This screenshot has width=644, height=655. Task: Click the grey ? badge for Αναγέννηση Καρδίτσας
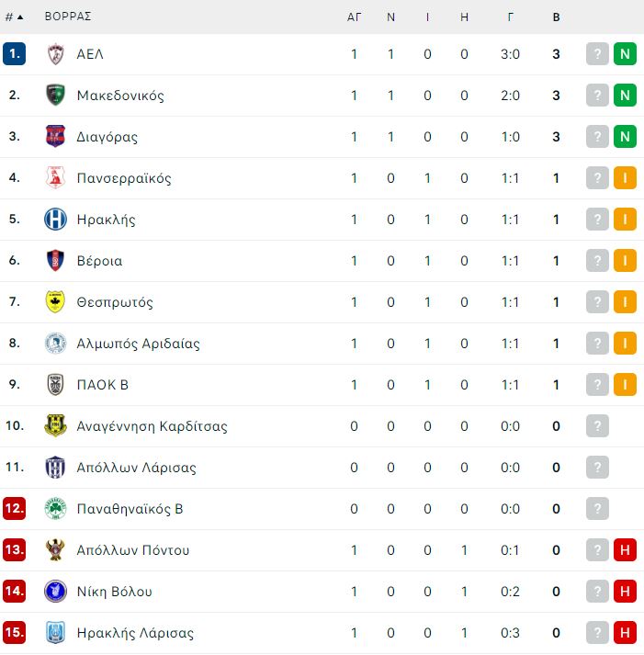coord(597,426)
